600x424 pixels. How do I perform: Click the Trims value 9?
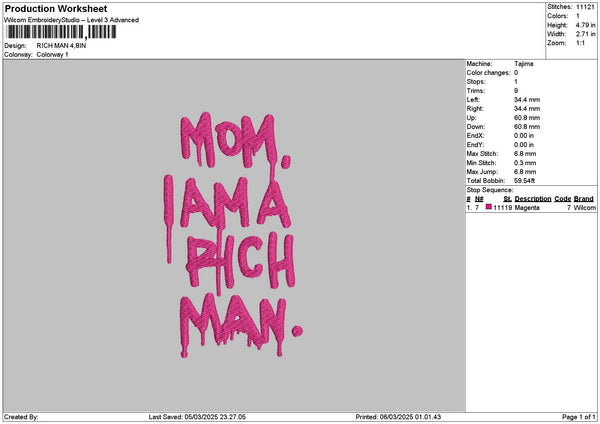516,91
